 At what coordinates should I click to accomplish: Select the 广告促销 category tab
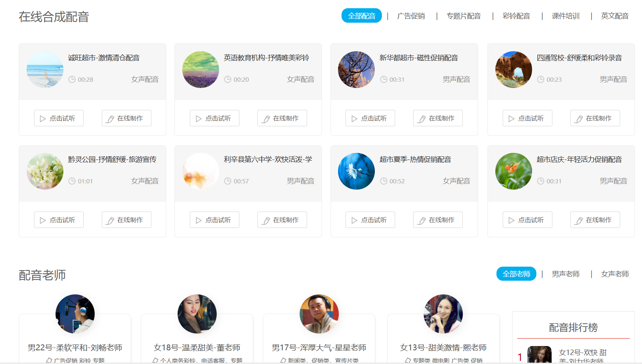pyautogui.click(x=411, y=16)
